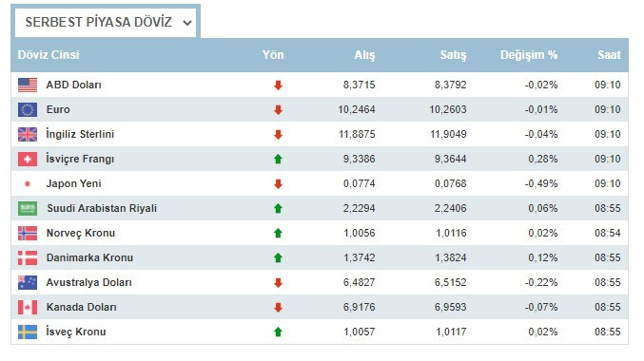
Task: Click the Sweden flag icon
Action: coord(28,332)
